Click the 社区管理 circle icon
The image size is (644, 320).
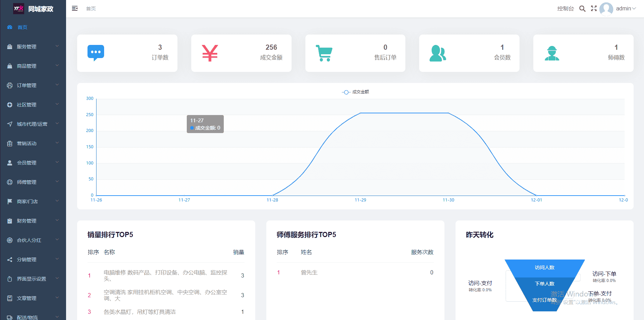coord(10,105)
